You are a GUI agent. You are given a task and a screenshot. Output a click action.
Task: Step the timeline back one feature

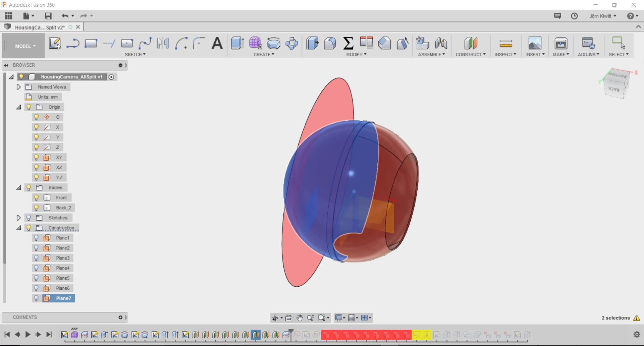pyautogui.click(x=17, y=334)
